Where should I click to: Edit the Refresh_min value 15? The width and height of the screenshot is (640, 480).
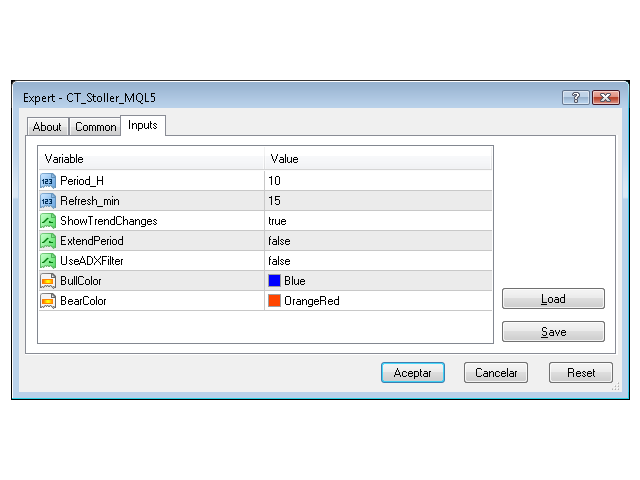[378, 201]
